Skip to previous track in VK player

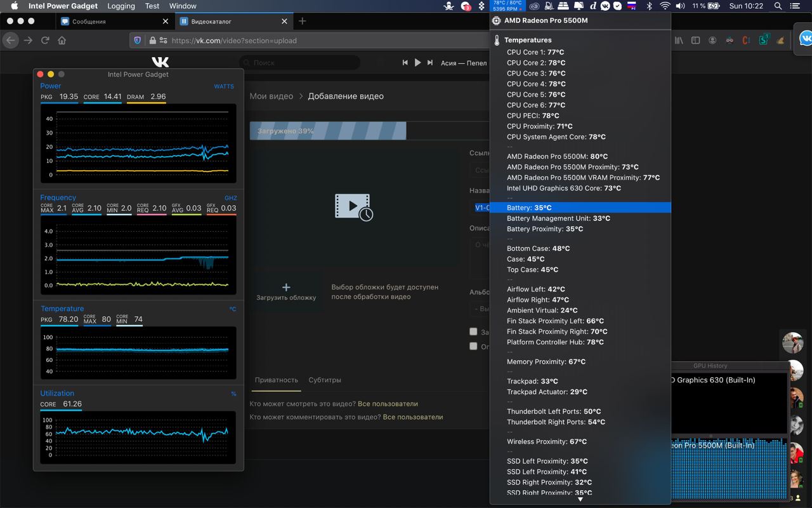coord(405,63)
